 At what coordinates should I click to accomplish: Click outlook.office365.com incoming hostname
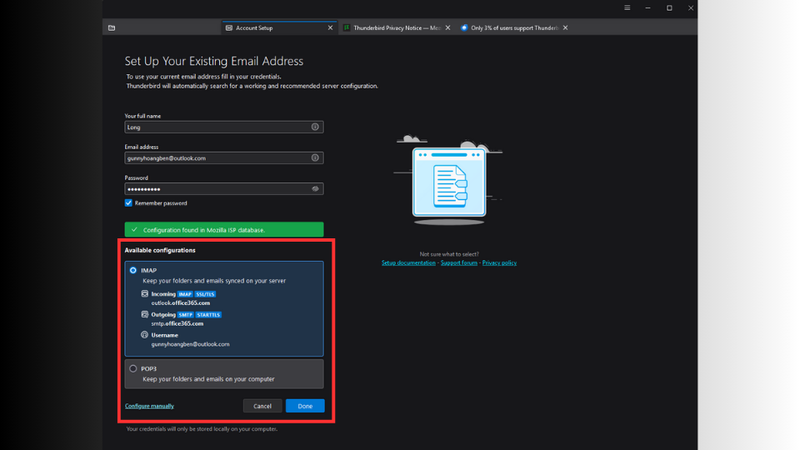tap(181, 303)
